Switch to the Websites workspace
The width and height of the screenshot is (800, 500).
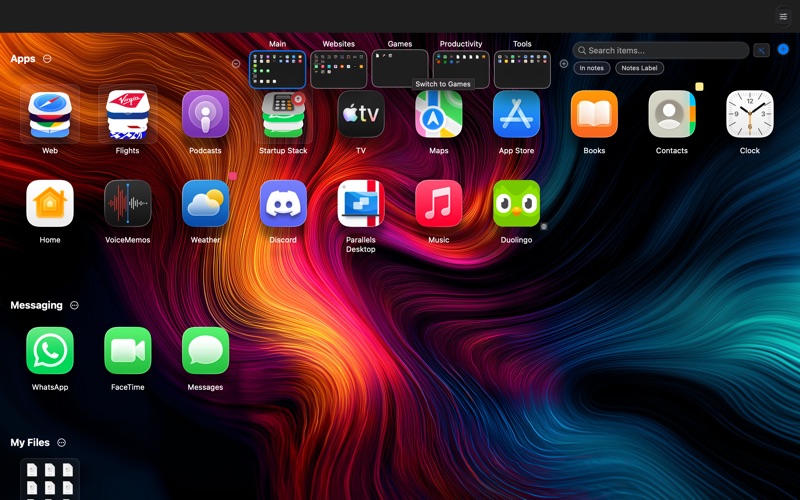[x=339, y=69]
